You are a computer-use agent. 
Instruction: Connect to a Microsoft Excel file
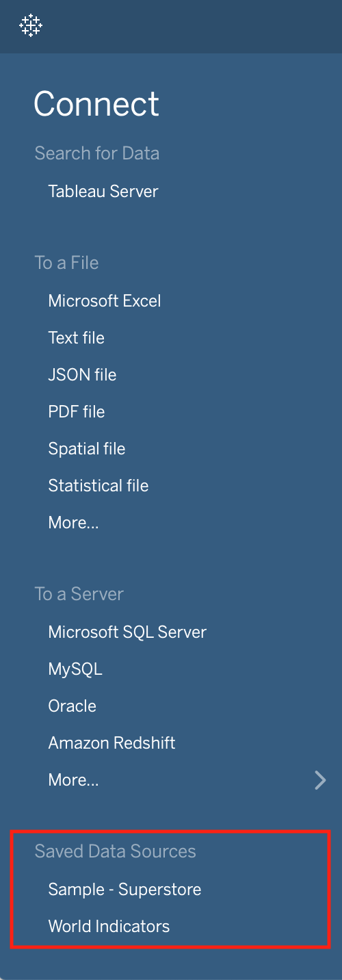(x=105, y=301)
